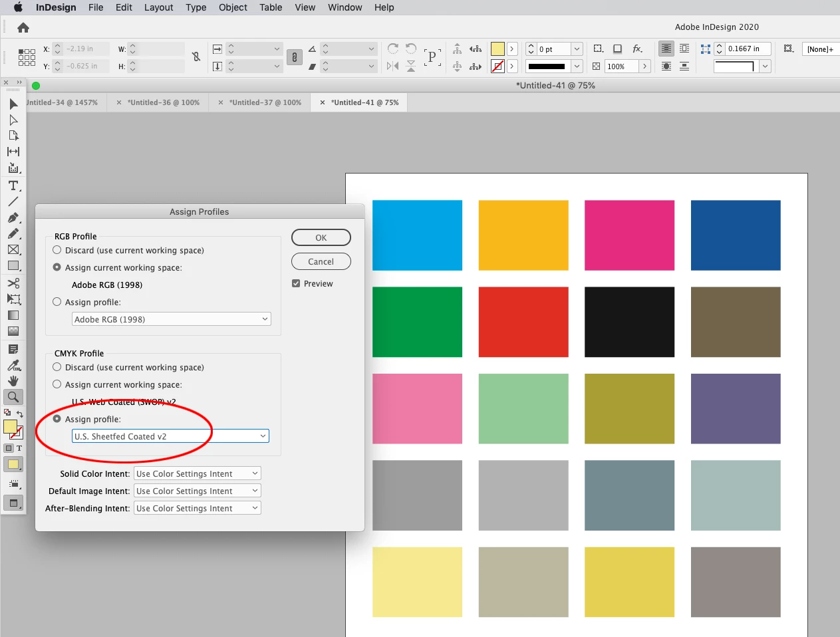Select the Selection tool in toolbox
Image resolution: width=840 pixels, height=637 pixels.
pos(13,104)
